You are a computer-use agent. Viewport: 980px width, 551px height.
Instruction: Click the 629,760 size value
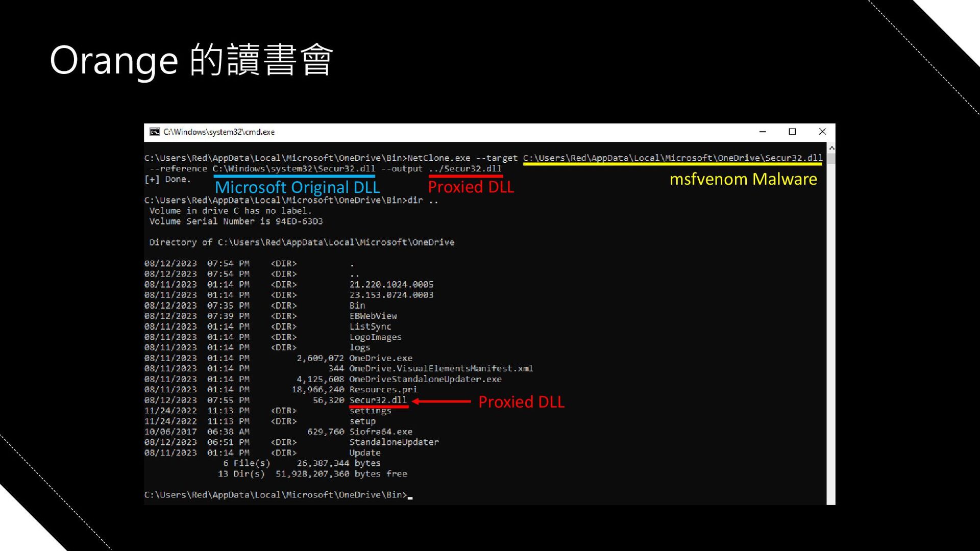tap(326, 432)
